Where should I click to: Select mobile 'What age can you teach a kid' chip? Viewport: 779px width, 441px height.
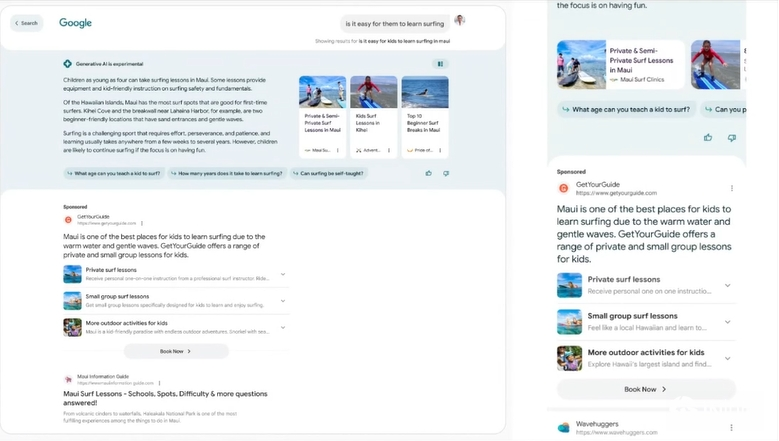click(x=626, y=109)
